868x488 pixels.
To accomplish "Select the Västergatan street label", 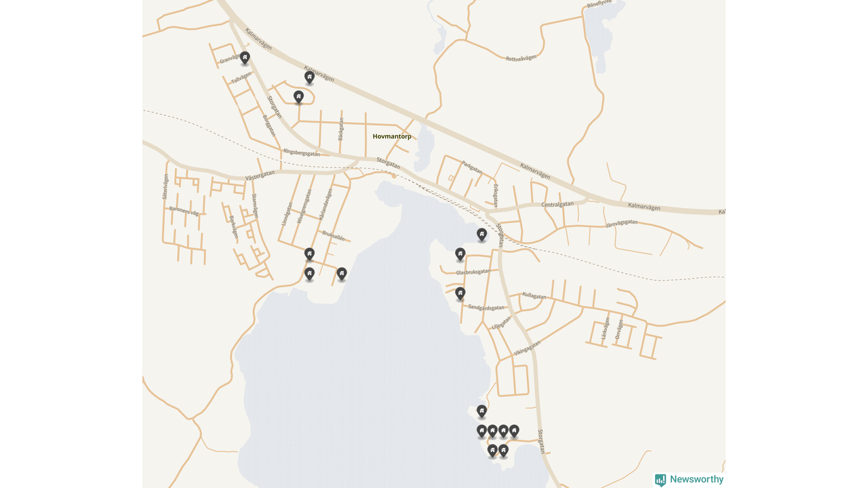I will pos(260,174).
